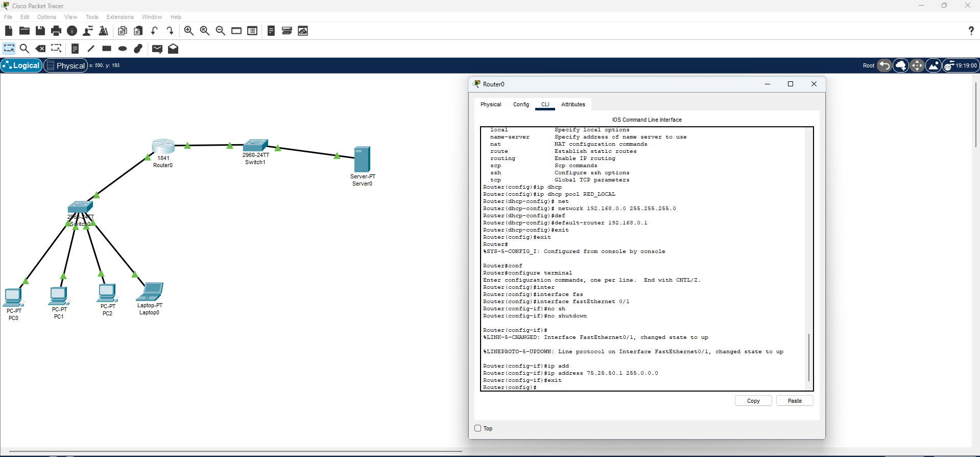Switch to the Physical workspace
This screenshot has height=457, width=980.
tap(66, 65)
